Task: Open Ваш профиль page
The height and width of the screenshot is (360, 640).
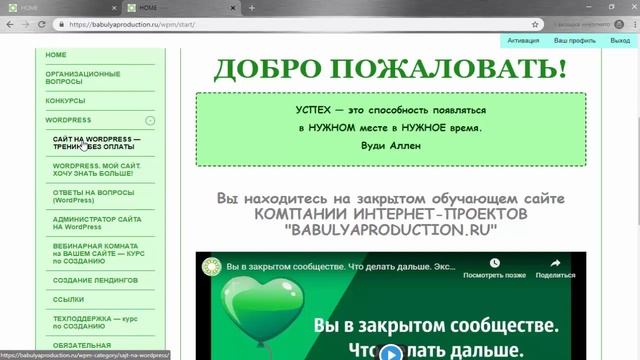Action: coord(575,40)
